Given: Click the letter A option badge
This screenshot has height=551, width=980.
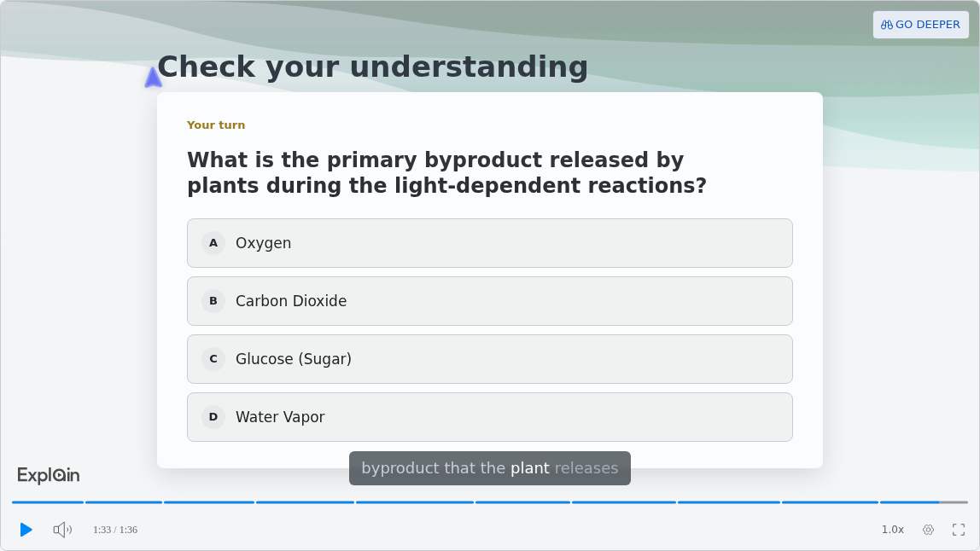Looking at the screenshot, I should pos(213,243).
